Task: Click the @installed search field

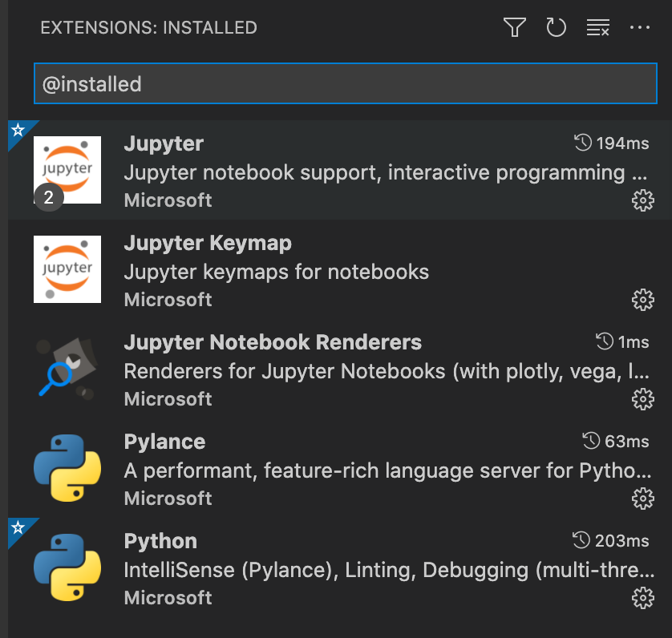Action: click(x=346, y=83)
